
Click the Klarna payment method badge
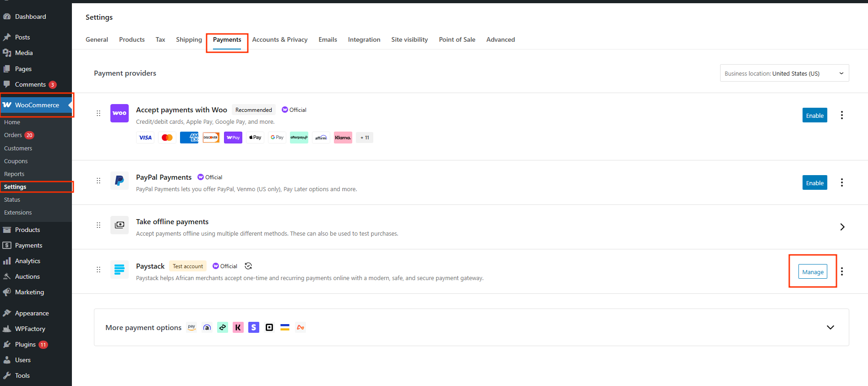coord(343,138)
